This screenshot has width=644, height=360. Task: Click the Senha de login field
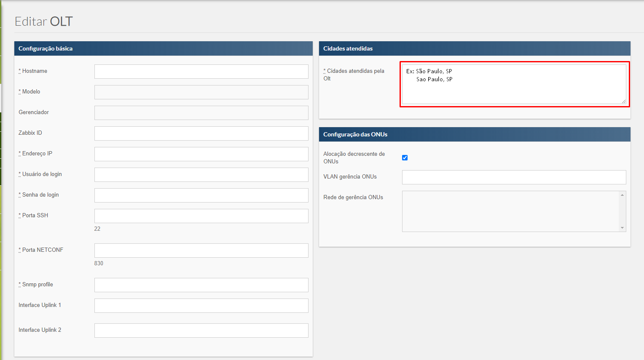(201, 195)
